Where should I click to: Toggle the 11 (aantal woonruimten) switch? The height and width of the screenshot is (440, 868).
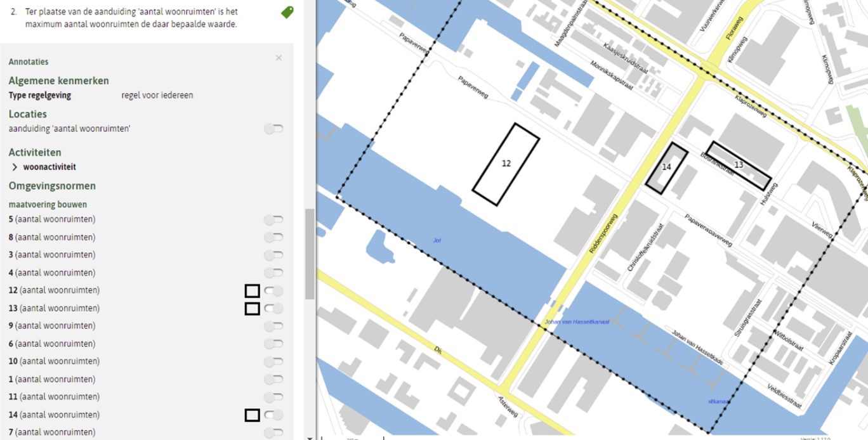(x=273, y=397)
